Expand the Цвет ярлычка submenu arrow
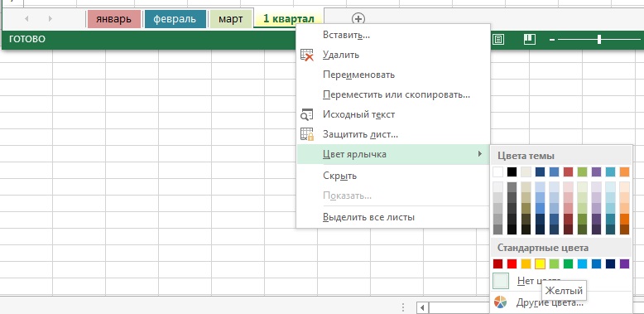Image resolution: width=644 pixels, height=314 pixels. (x=480, y=154)
